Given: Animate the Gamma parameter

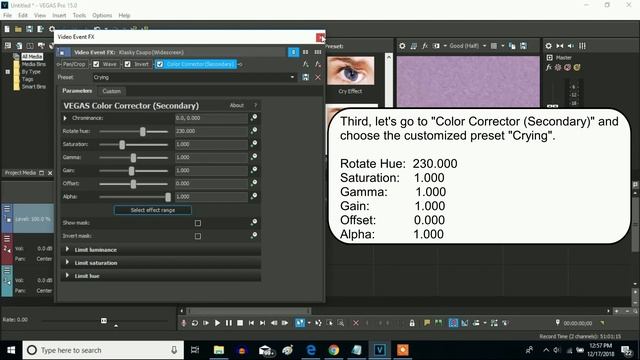Looking at the screenshot, I should point(254,157).
